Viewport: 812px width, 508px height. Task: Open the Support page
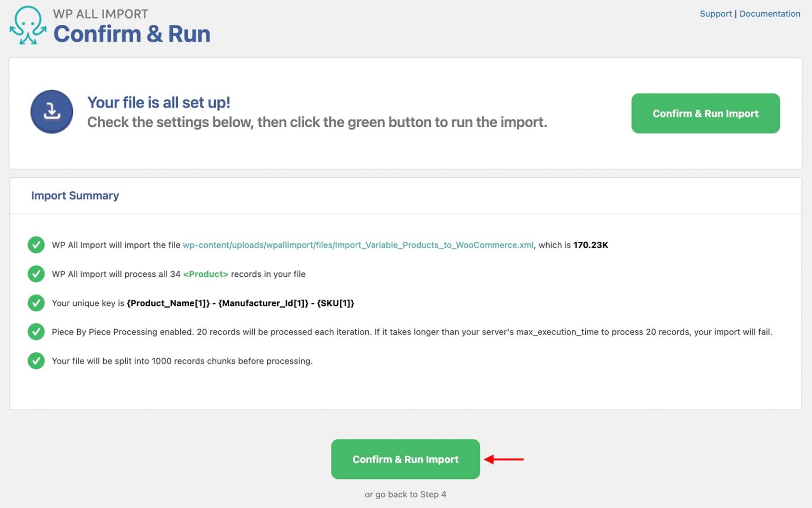point(715,13)
